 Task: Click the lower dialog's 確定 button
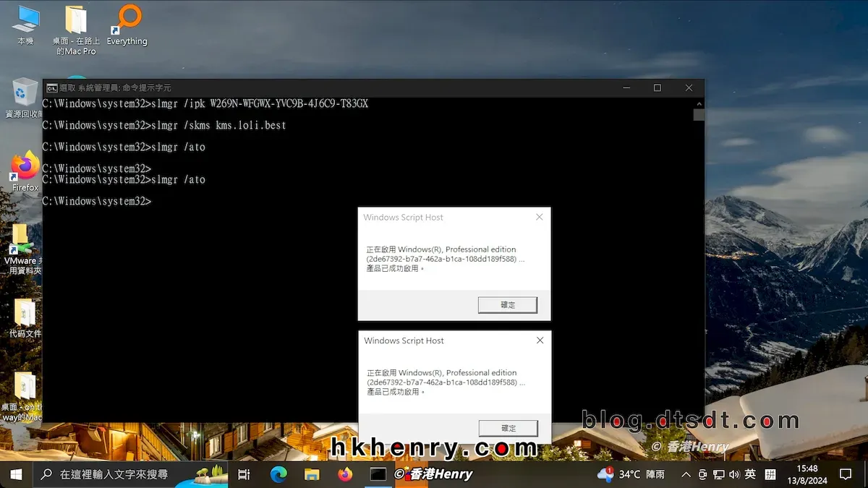point(508,427)
